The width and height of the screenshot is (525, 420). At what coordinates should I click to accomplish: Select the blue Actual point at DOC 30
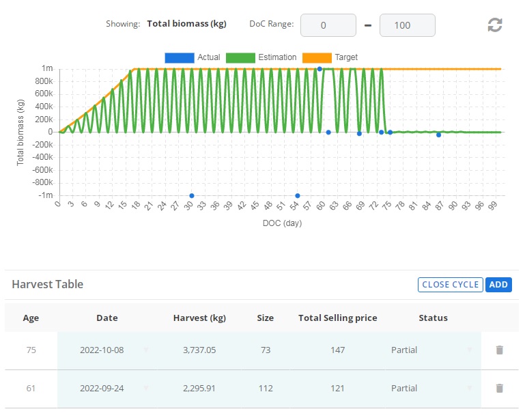(192, 195)
